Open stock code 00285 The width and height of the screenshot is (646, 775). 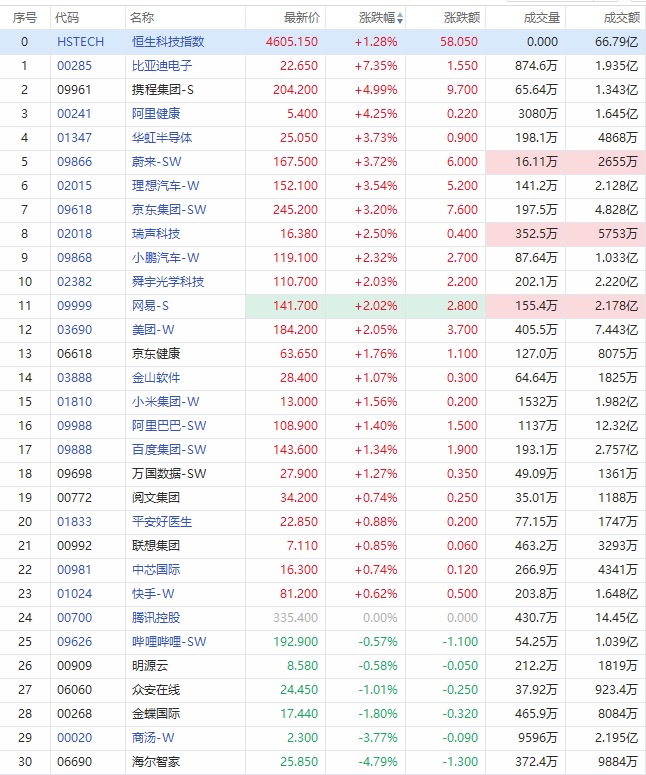pos(75,66)
